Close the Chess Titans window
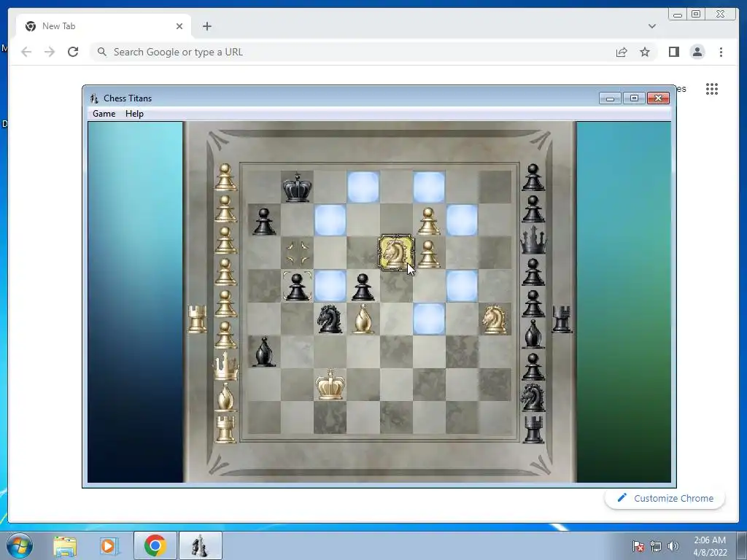The height and width of the screenshot is (560, 747). click(659, 98)
